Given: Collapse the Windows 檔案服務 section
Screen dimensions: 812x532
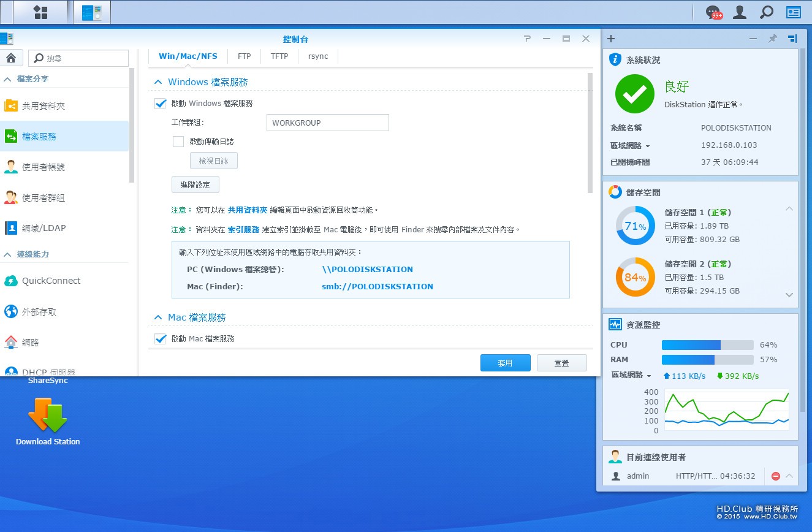Looking at the screenshot, I should click(158, 82).
